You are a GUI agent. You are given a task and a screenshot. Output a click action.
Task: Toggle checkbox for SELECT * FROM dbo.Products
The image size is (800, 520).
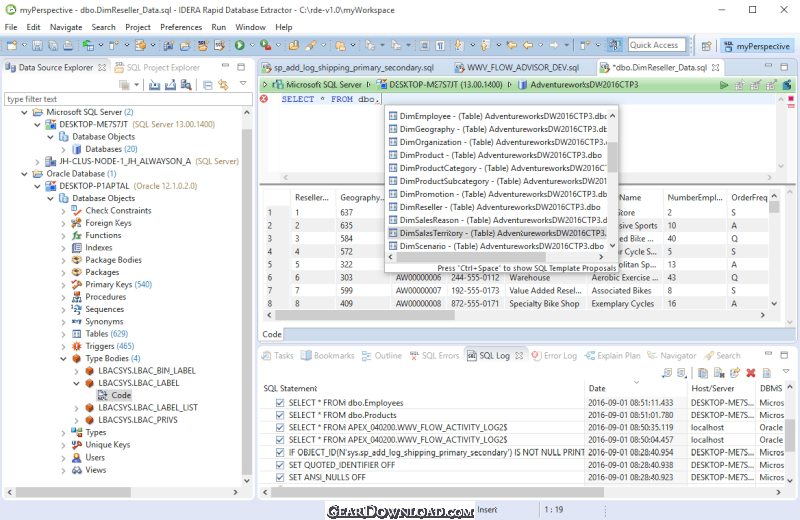(280, 415)
